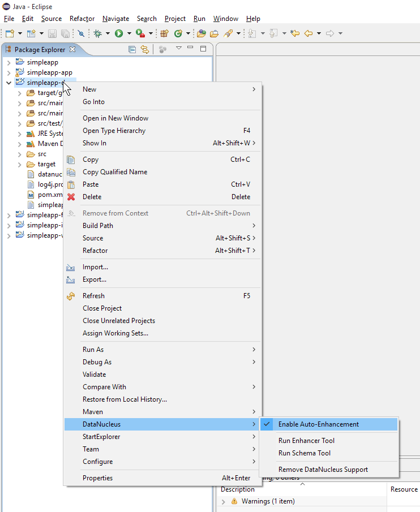The image size is (420, 512).
Task: Expand the simpleapp-app project node
Action: click(x=9, y=72)
